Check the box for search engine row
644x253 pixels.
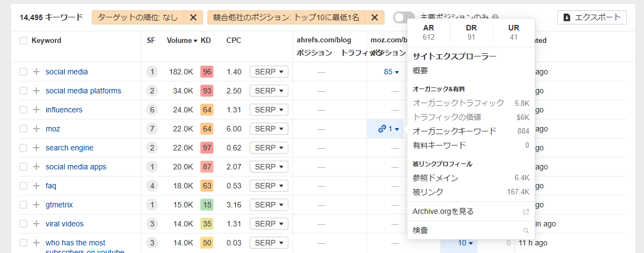pos(23,148)
